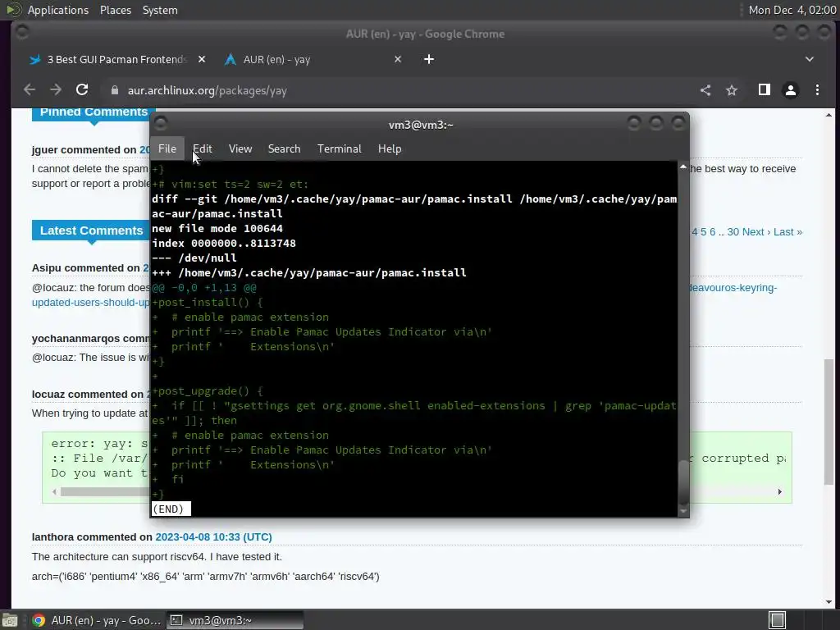This screenshot has width=840, height=630.
Task: Click the 'index 0000000..8113748' line
Action: [224, 243]
